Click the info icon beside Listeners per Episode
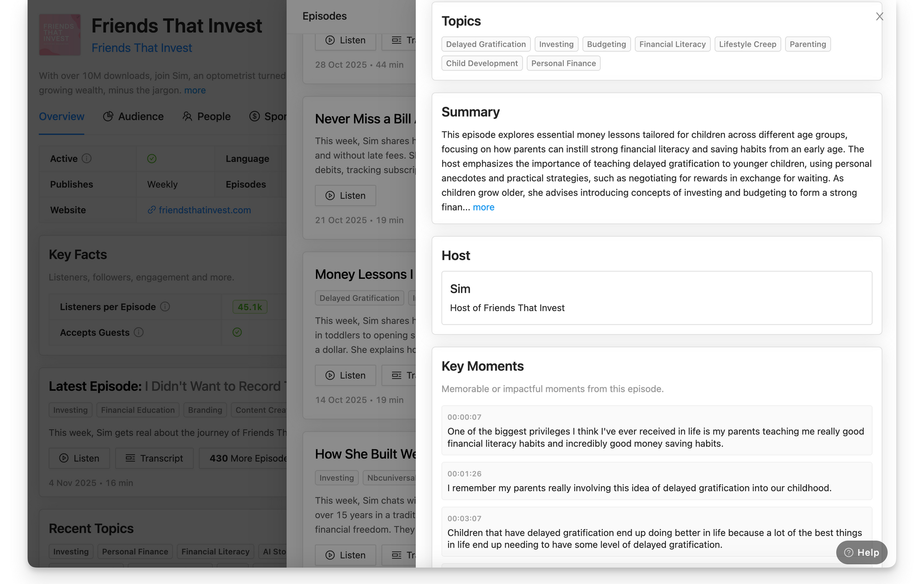The image size is (924, 584). 165,307
